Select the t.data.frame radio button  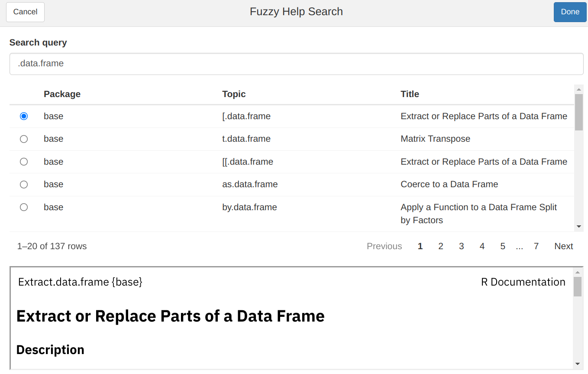(24, 139)
